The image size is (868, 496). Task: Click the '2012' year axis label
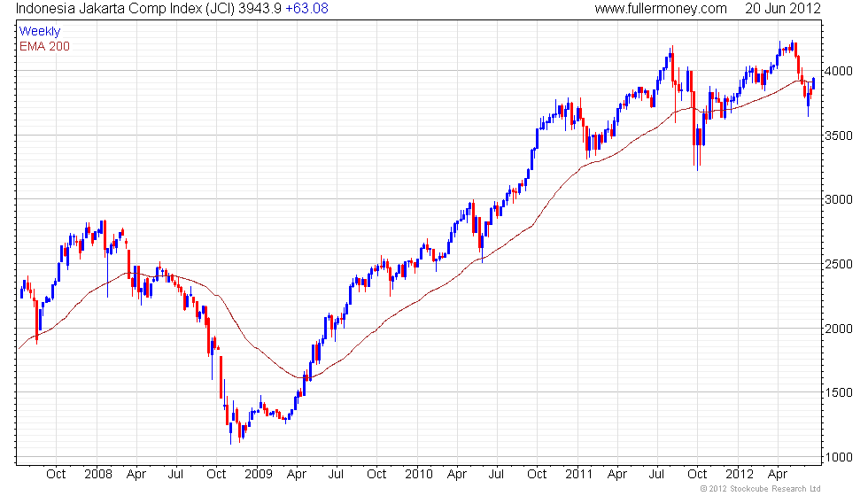click(x=740, y=475)
